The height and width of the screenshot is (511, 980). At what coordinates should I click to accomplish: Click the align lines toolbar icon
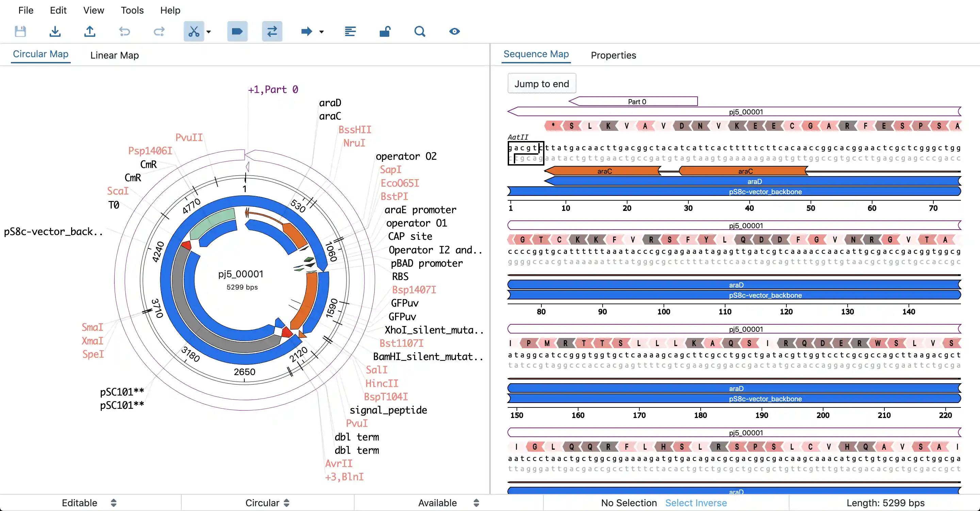(x=350, y=31)
